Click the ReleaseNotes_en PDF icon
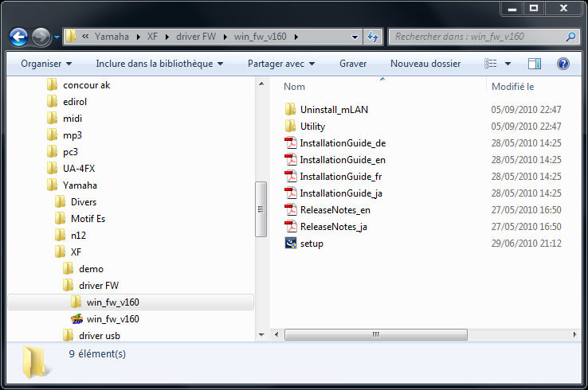This screenshot has width=588, height=390. pos(290,210)
